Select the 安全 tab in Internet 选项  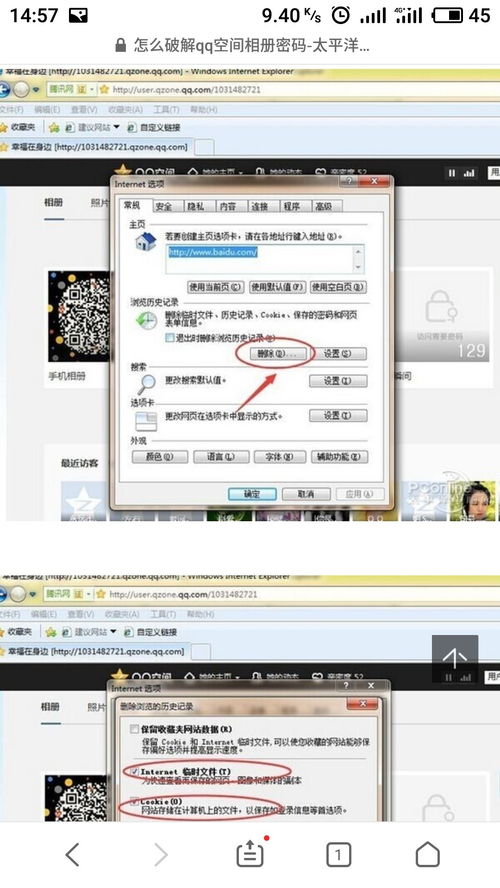pyautogui.click(x=164, y=207)
